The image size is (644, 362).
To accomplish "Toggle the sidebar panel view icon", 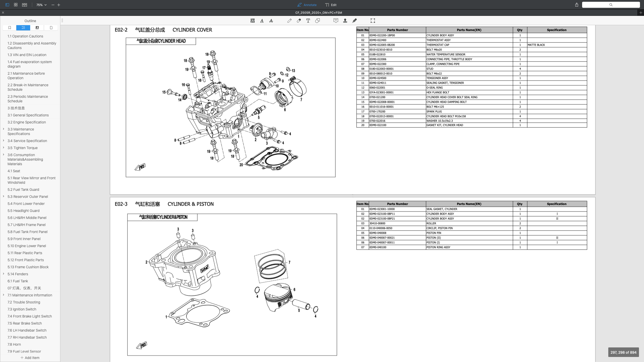I will point(7,5).
